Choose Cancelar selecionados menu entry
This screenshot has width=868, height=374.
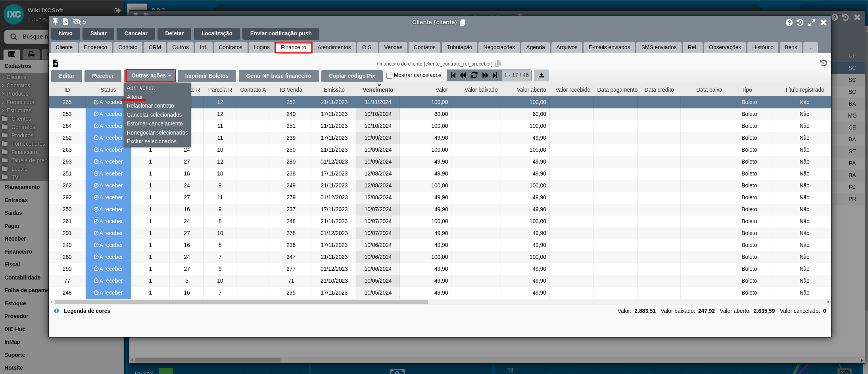pos(154,115)
